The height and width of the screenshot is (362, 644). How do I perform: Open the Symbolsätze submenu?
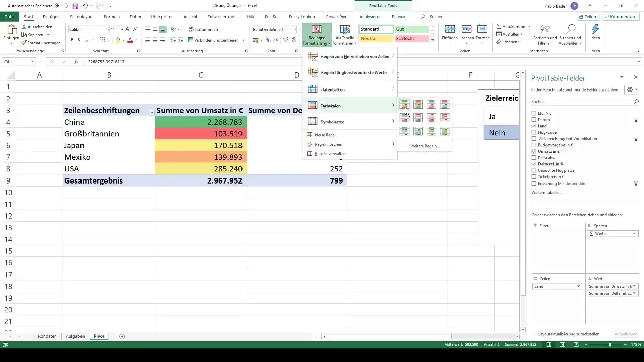coord(350,122)
